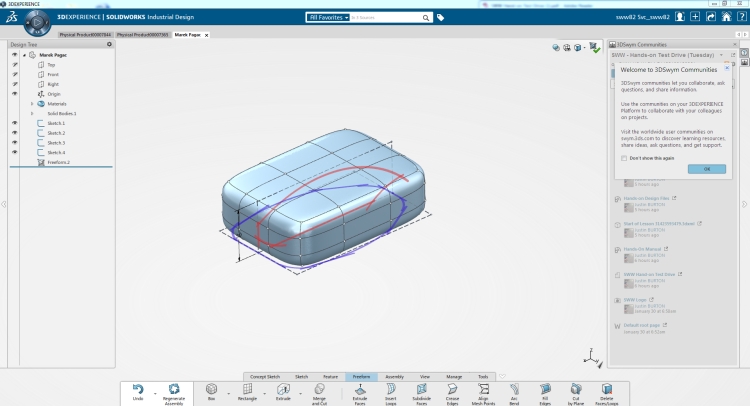
Task: Check the Don't show this again box
Action: pos(625,157)
